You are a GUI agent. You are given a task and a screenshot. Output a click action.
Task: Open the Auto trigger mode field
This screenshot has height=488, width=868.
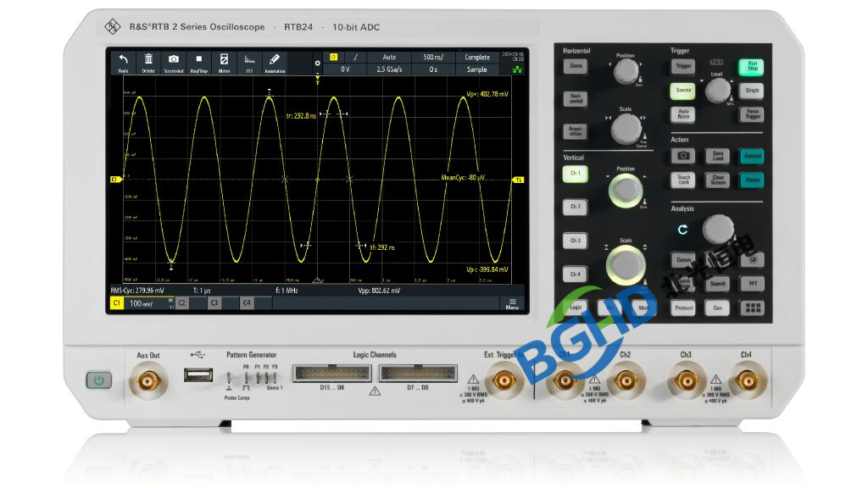coord(389,57)
